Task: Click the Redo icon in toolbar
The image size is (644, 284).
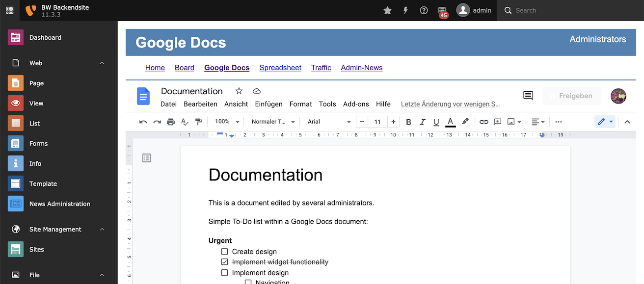Action: (x=157, y=122)
